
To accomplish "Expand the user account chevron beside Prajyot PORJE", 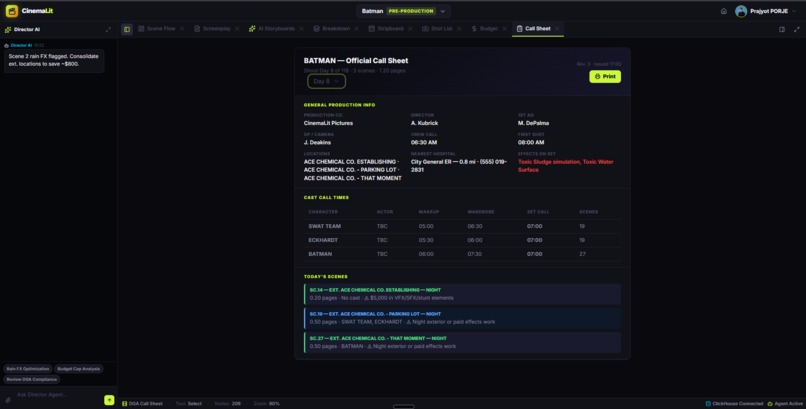I will pos(796,11).
